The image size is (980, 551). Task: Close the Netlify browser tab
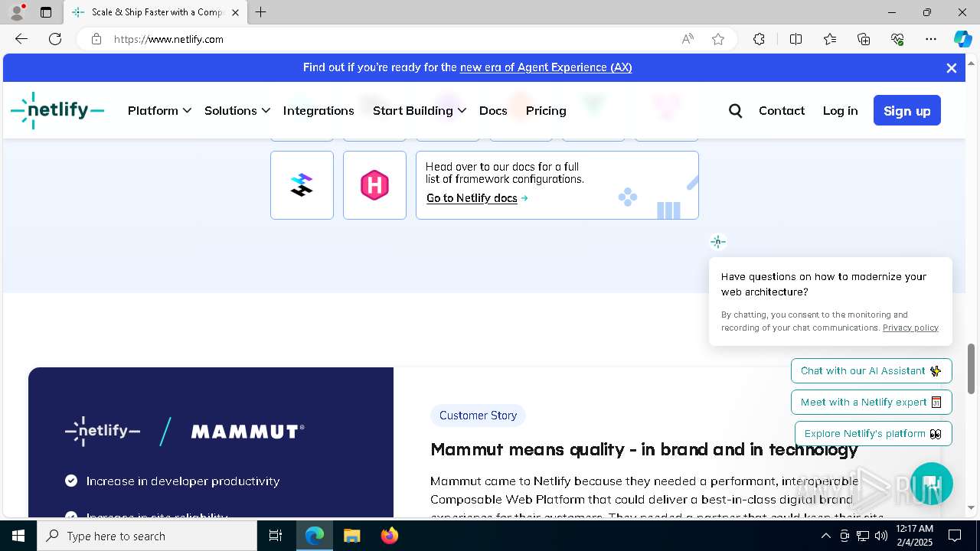point(236,12)
